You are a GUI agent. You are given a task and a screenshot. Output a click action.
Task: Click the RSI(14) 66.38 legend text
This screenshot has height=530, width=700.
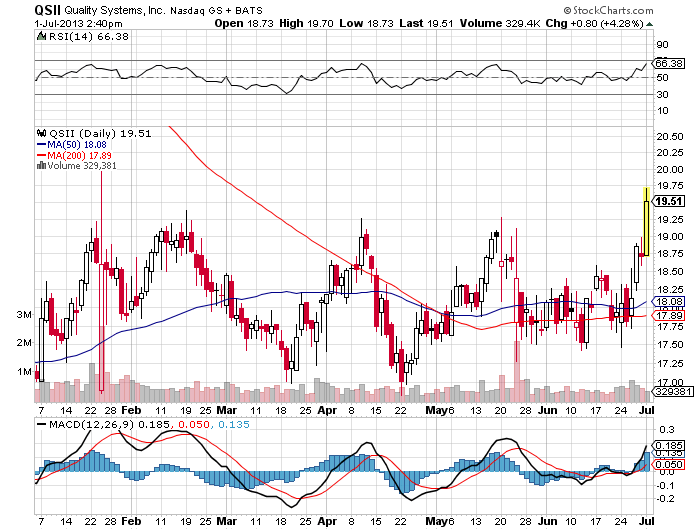click(89, 37)
